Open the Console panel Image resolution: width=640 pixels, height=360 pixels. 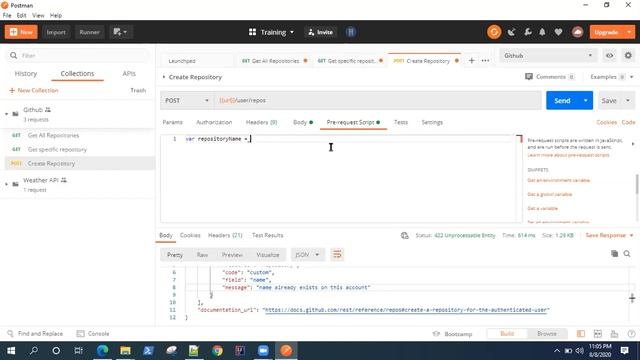pos(93,333)
